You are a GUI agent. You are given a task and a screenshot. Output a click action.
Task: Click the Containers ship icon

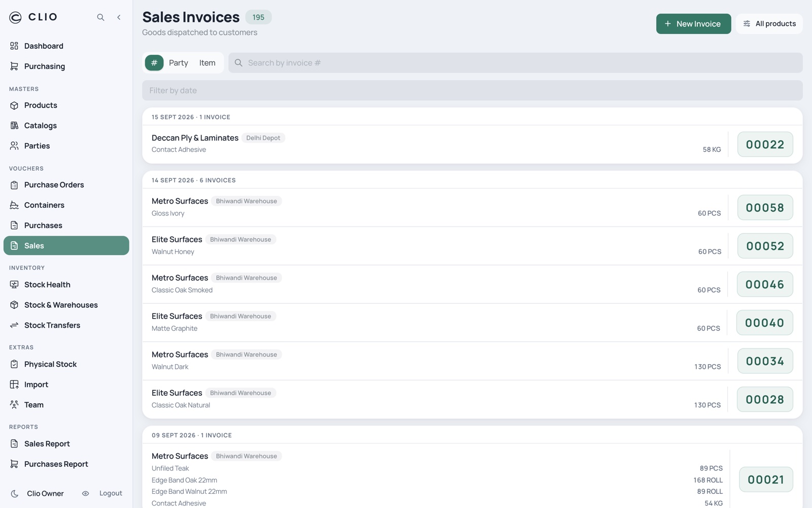pos(14,205)
